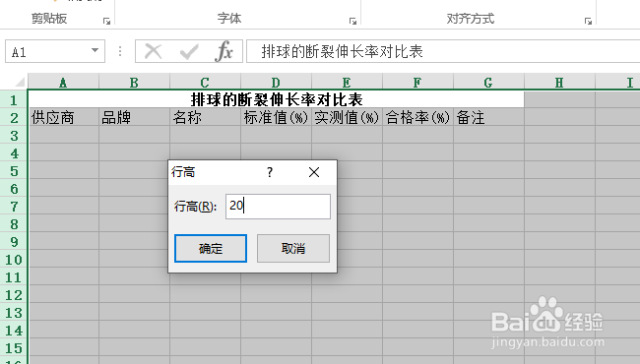640x364 pixels.
Task: Click the Select All corner triangle
Action: (19, 83)
